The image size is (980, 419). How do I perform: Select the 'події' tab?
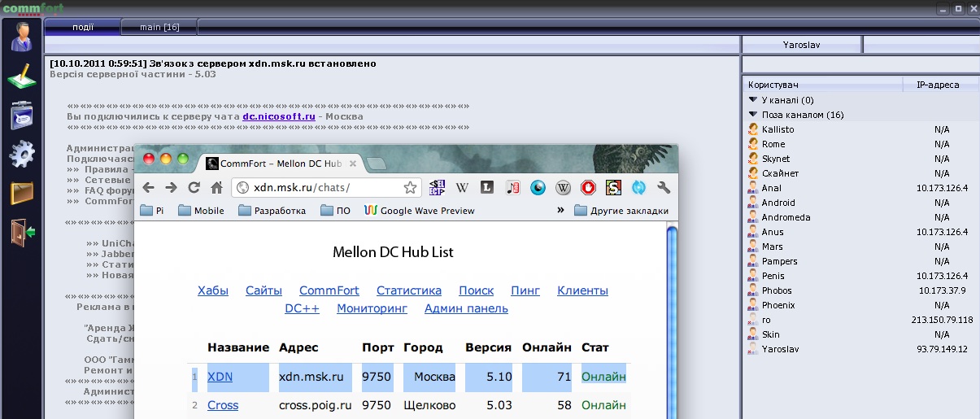(x=83, y=27)
